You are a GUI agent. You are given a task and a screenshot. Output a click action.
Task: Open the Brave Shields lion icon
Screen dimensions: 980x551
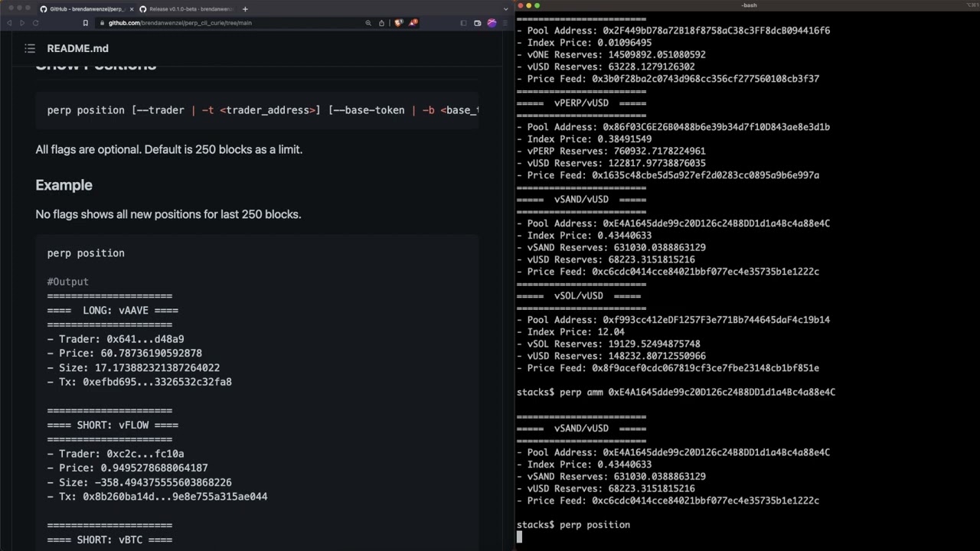click(x=399, y=23)
